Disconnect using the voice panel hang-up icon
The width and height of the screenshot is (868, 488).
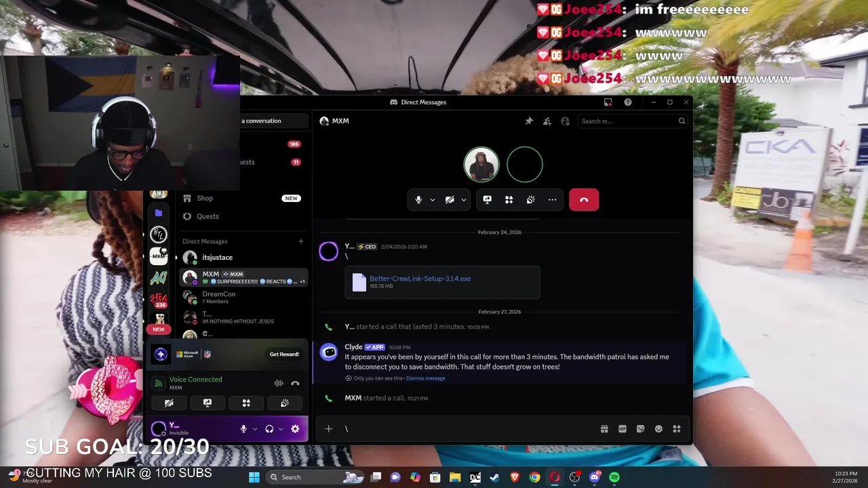295,383
